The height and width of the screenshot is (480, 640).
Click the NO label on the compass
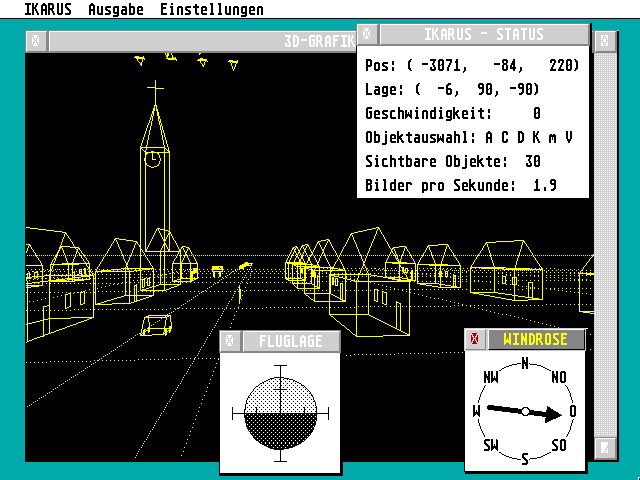(559, 377)
